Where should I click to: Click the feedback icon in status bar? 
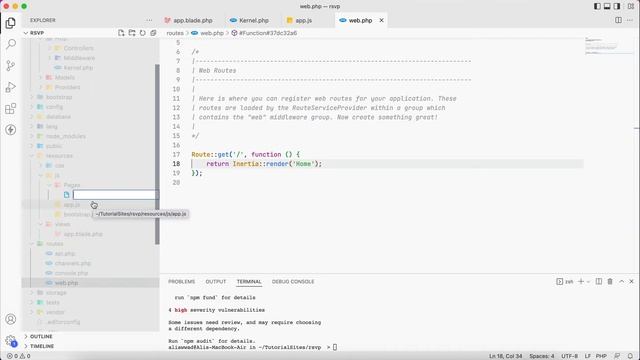[x=617, y=356]
